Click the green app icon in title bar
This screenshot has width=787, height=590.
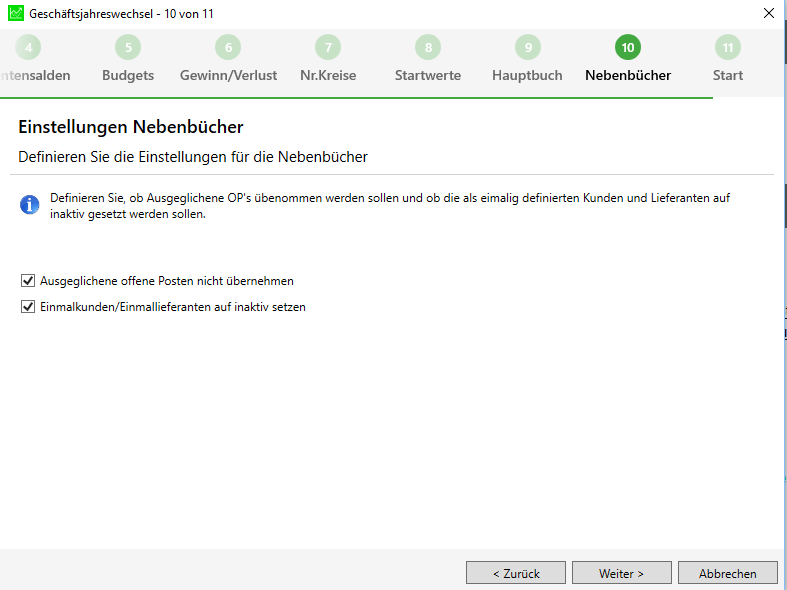[x=16, y=13]
